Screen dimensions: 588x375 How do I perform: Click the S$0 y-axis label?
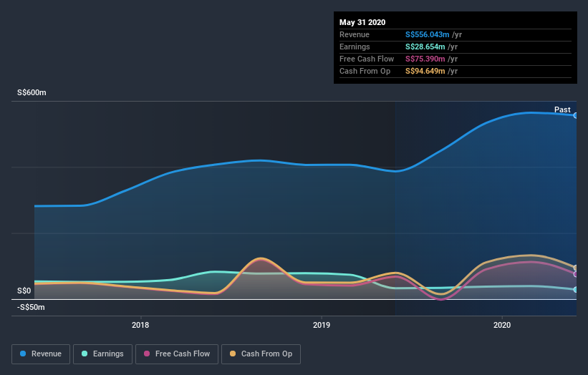coord(24,291)
